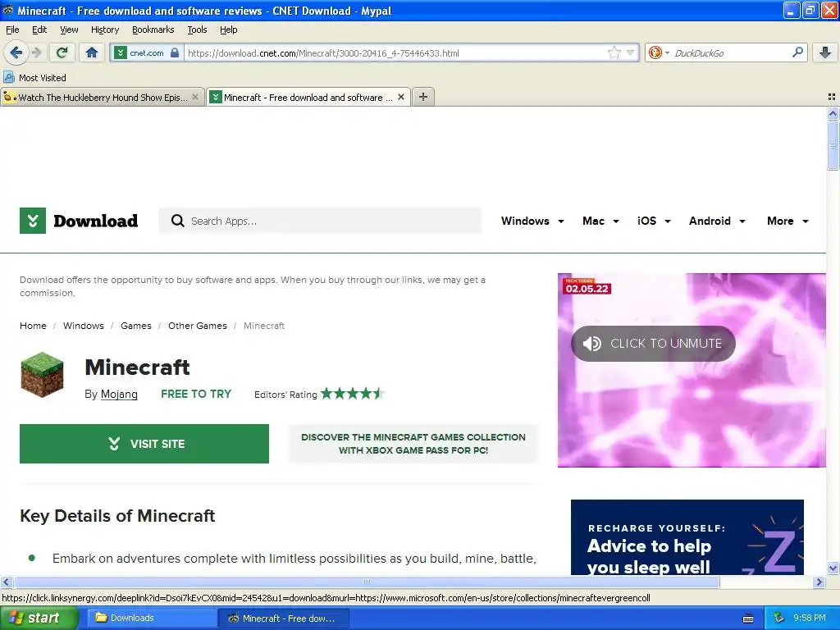This screenshot has width=840, height=630.
Task: Click the Minecraft grass block icon
Action: click(42, 374)
